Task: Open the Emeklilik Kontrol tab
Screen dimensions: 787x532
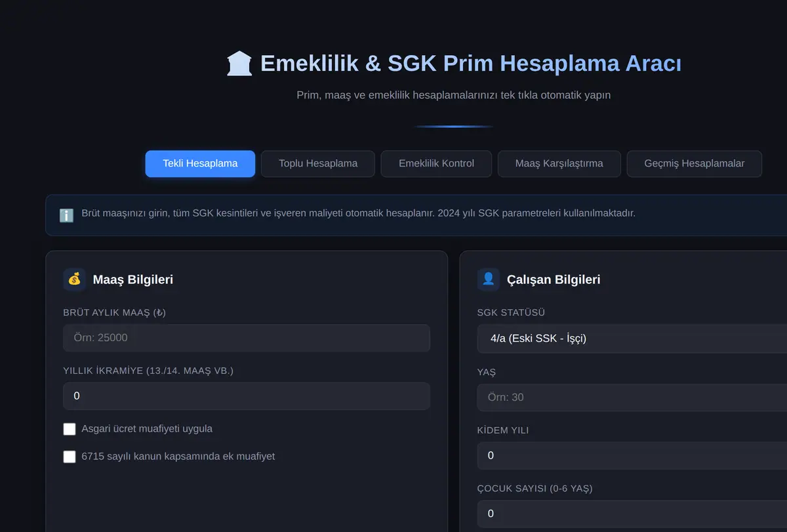Action: pos(436,163)
